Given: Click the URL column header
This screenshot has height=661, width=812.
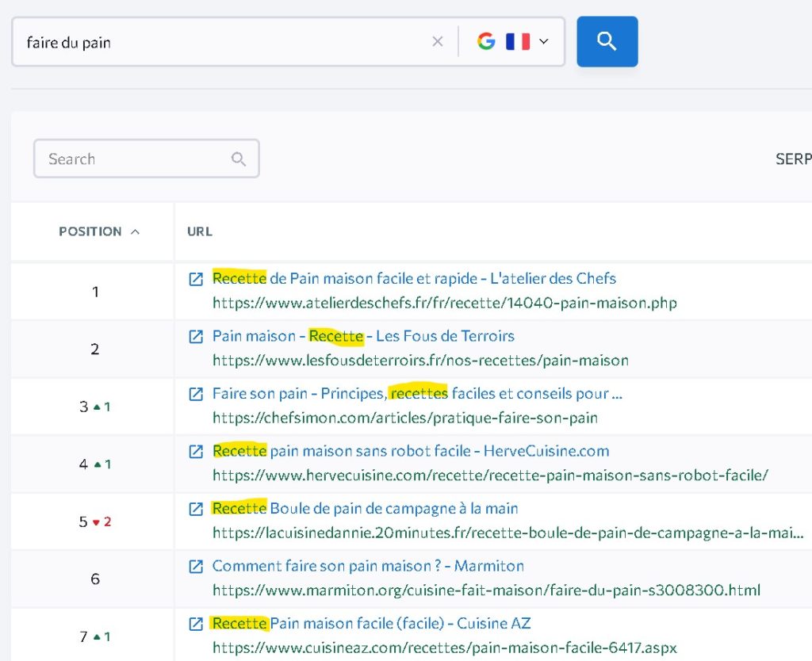Looking at the screenshot, I should pyautogui.click(x=199, y=231).
